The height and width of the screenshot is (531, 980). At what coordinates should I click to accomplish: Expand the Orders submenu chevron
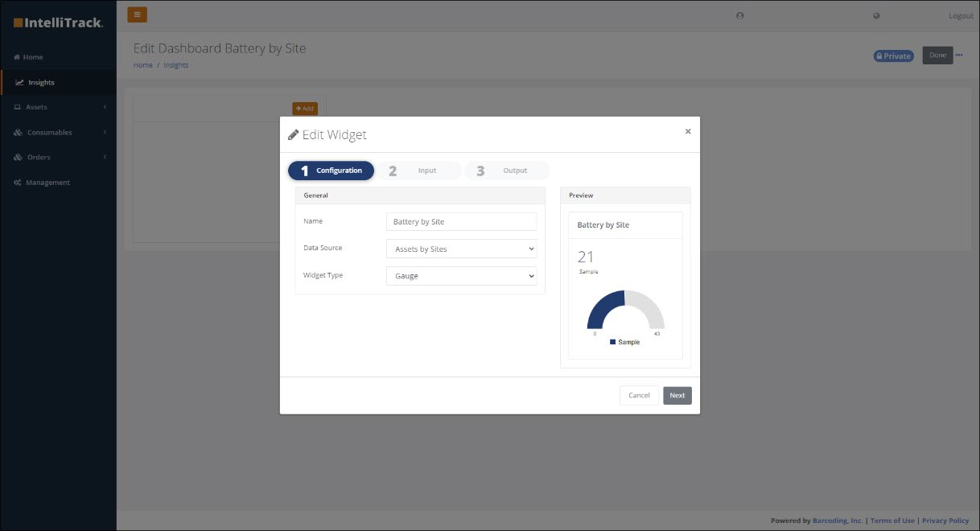[x=105, y=157]
